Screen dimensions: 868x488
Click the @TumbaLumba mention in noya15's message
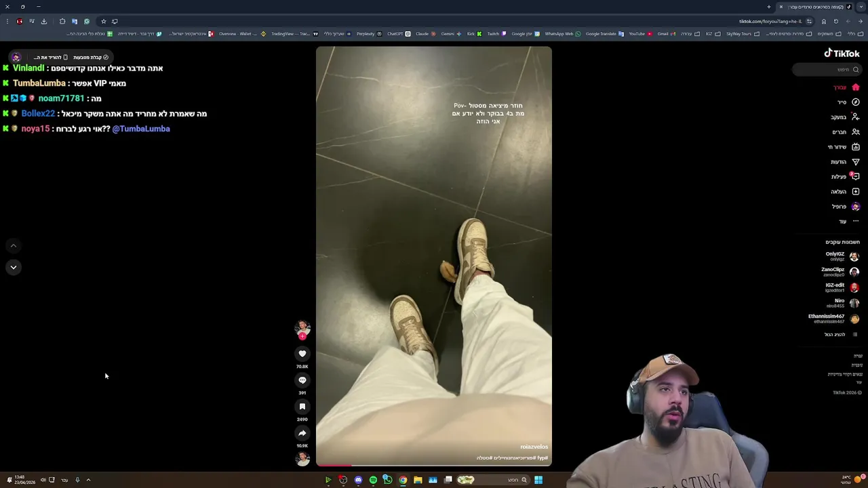coord(141,129)
